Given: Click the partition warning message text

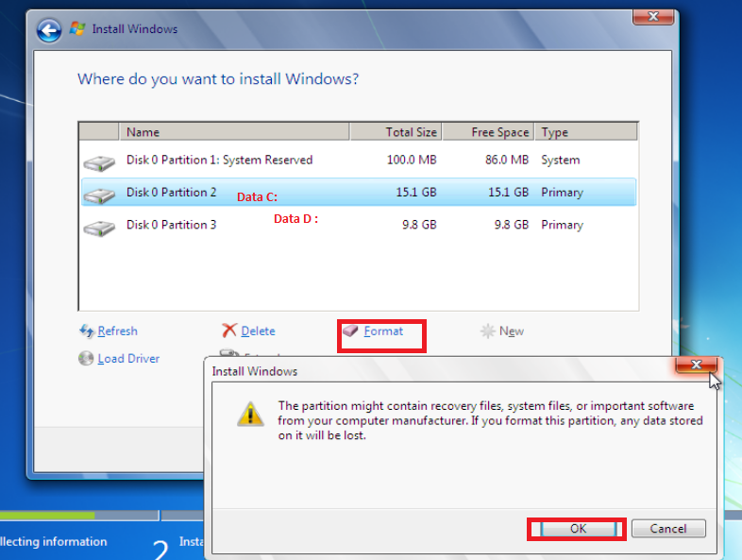Looking at the screenshot, I should [490, 420].
